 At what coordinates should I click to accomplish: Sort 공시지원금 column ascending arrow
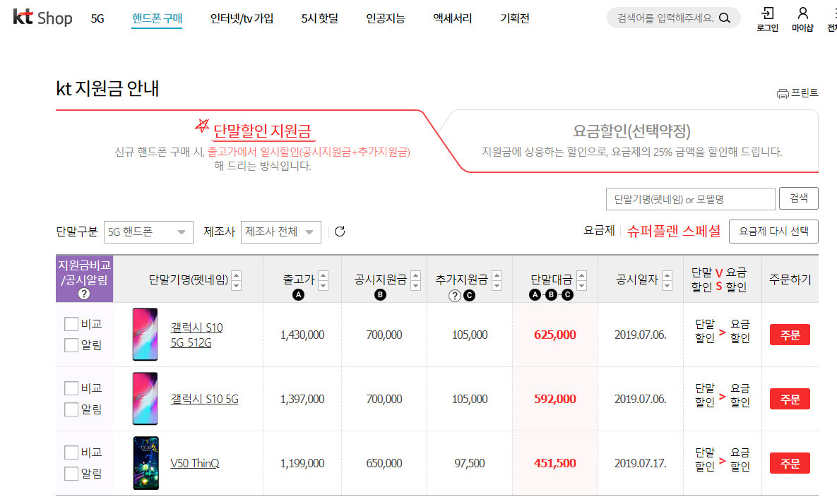[x=416, y=275]
